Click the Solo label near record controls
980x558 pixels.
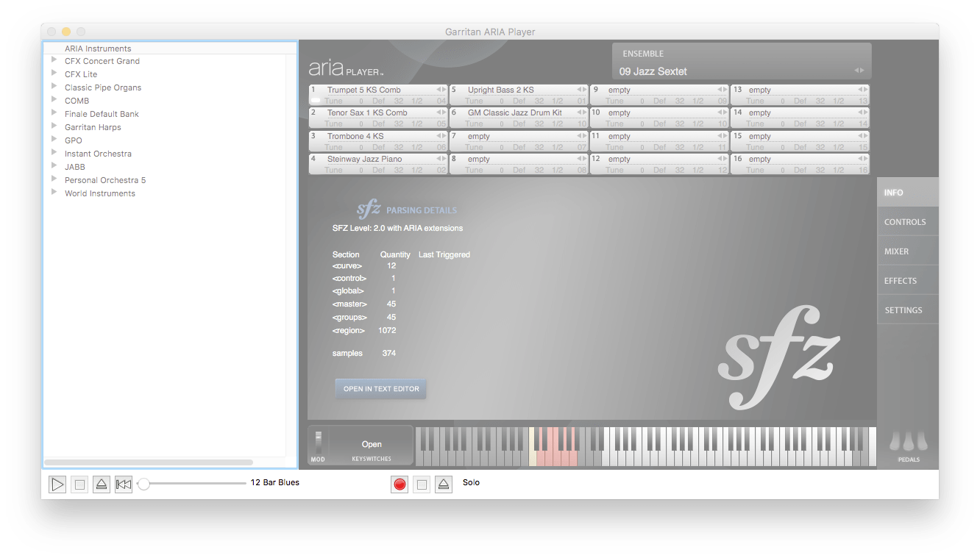click(x=471, y=482)
